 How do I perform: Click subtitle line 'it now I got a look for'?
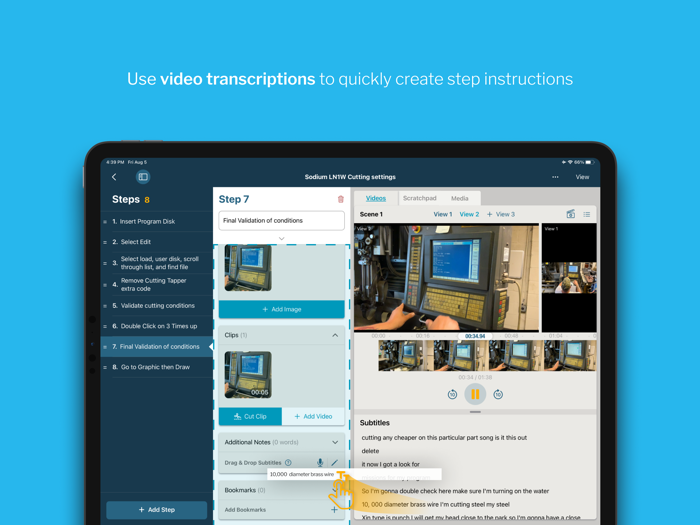tap(391, 464)
